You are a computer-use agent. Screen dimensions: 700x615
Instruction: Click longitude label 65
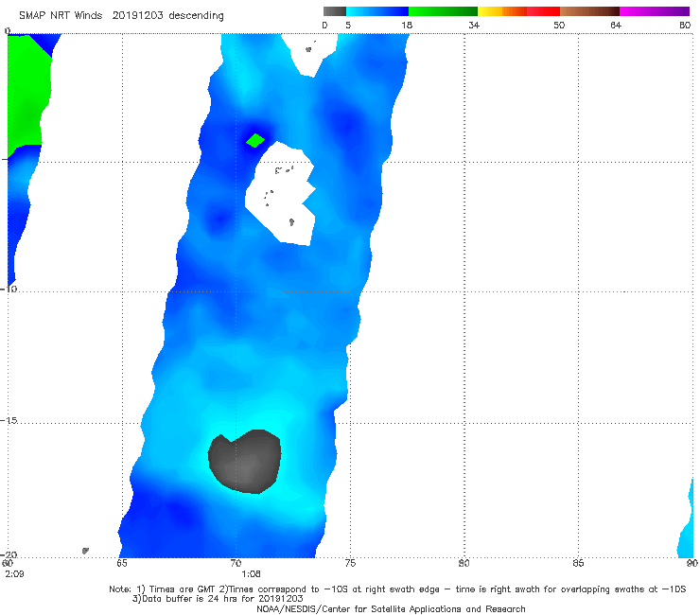click(x=121, y=563)
